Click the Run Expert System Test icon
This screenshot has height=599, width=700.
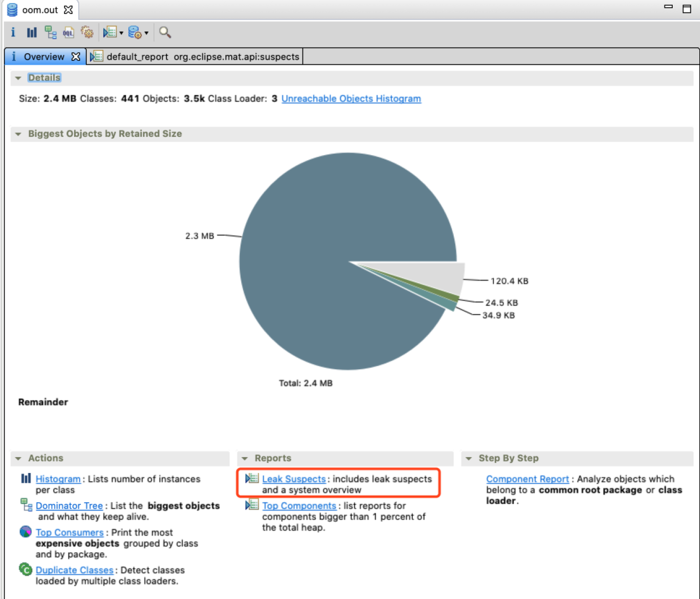(110, 32)
